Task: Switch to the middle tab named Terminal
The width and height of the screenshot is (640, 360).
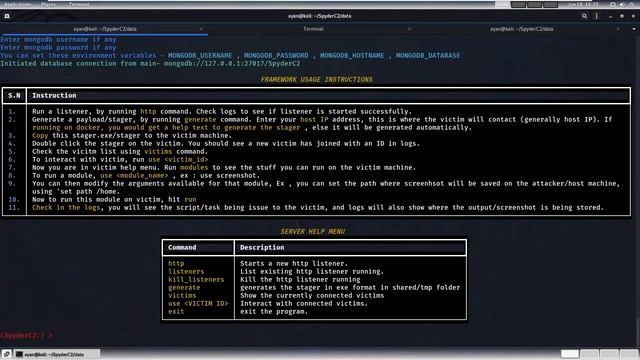Action: point(313,29)
